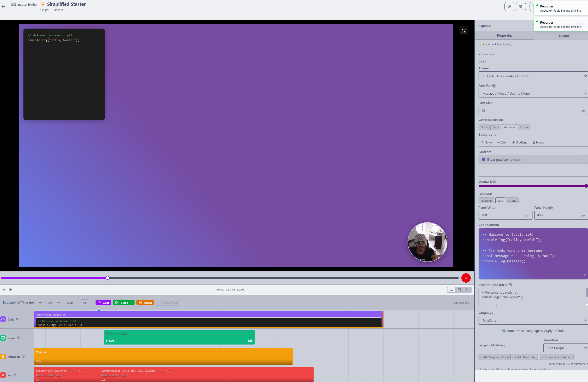The height and width of the screenshot is (382, 588).
Task: Open the Theme dropdown
Action: pyautogui.click(x=533, y=76)
